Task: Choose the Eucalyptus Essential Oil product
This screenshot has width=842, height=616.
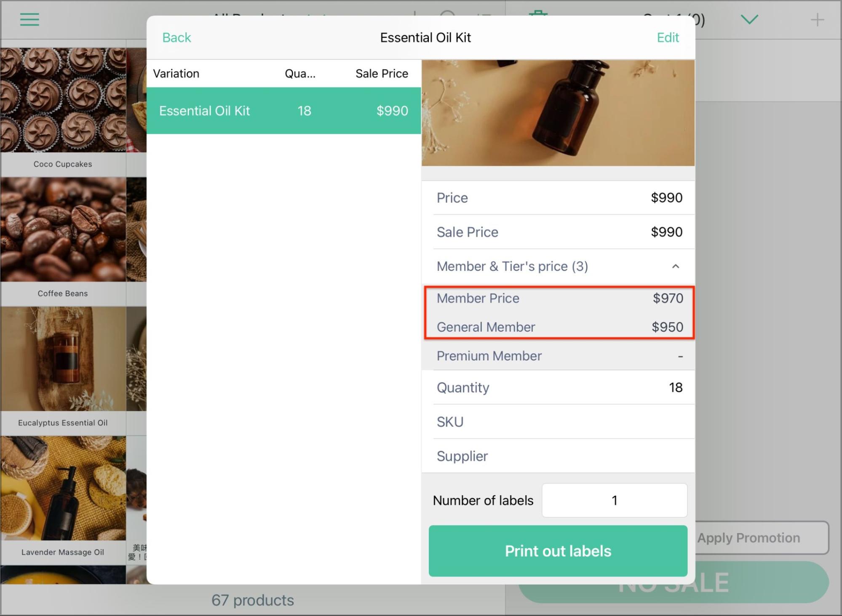Action: [63, 371]
